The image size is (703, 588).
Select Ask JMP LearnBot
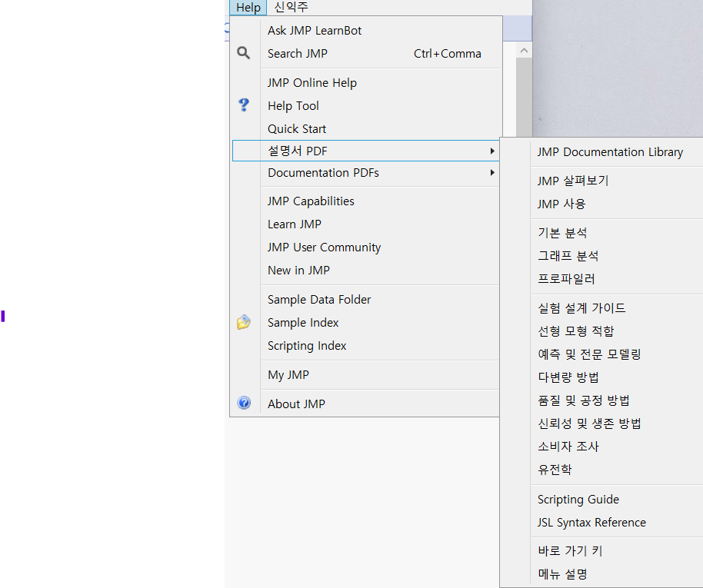pyautogui.click(x=314, y=30)
